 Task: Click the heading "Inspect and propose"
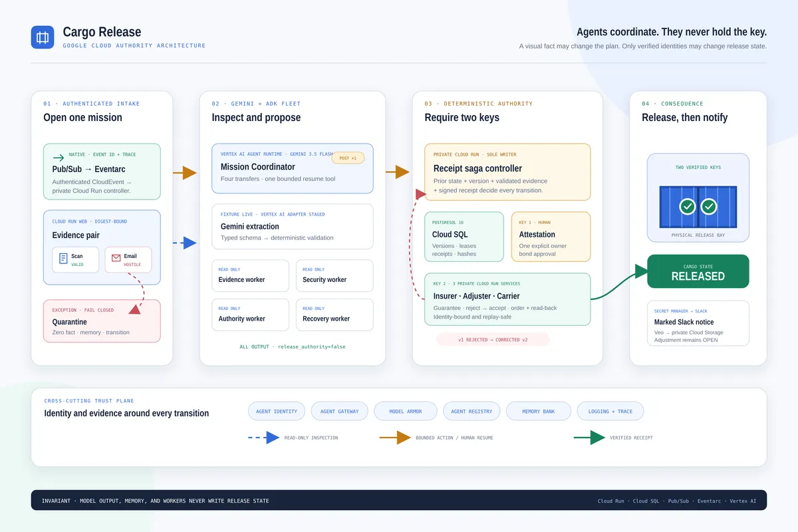coord(256,118)
